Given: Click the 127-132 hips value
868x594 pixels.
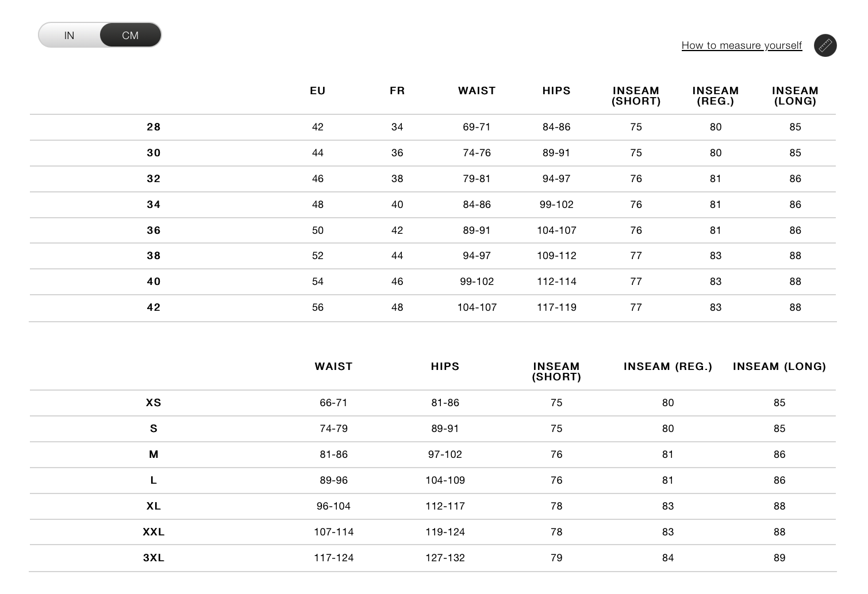Looking at the screenshot, I should [445, 558].
